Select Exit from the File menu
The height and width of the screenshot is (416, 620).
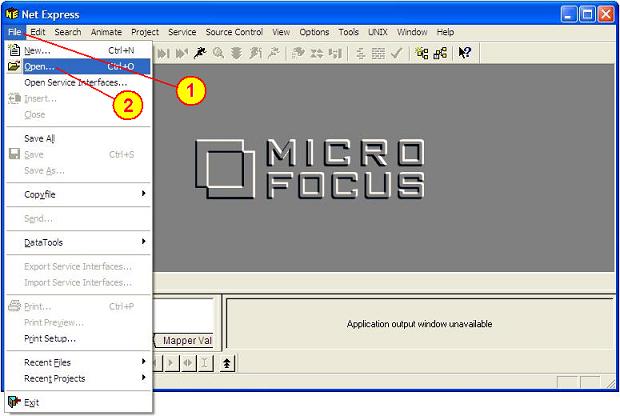coord(78,403)
